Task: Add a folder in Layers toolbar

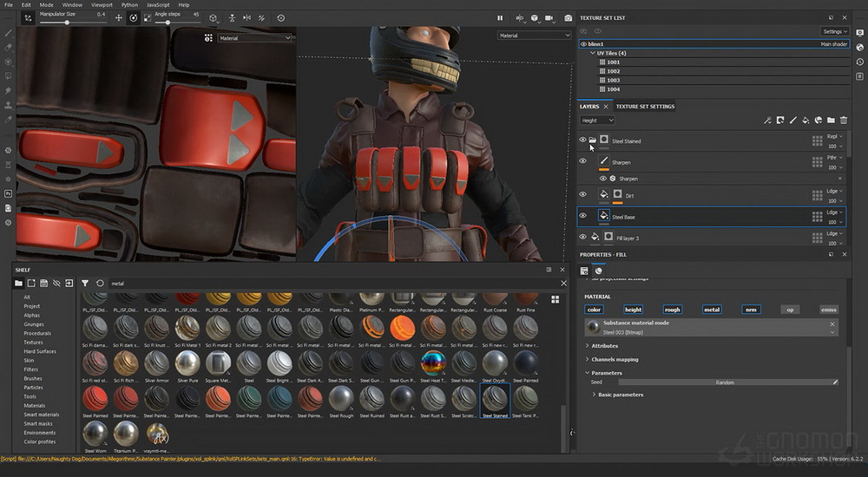Action: pos(831,120)
